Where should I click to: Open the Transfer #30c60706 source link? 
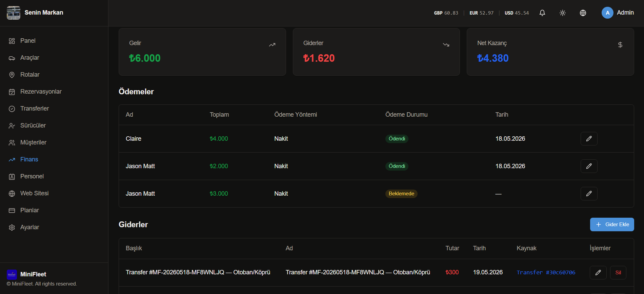[x=546, y=272]
